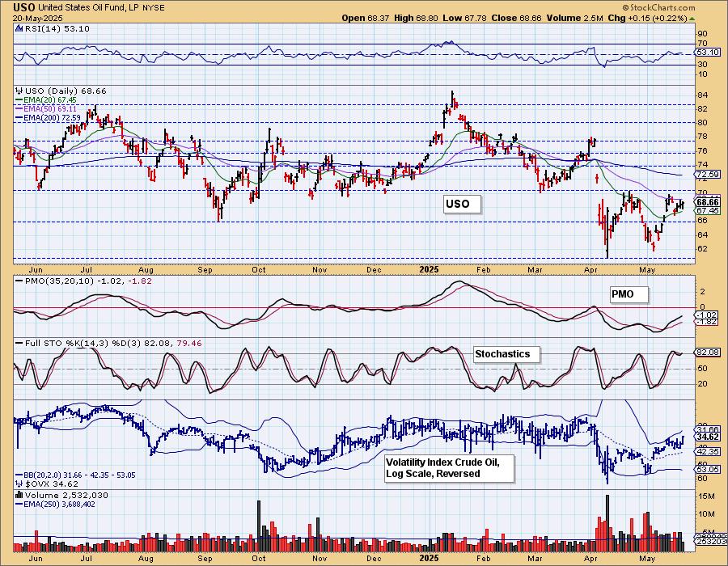
Task: Click the 72.59 price tag on right axis
Action: click(x=708, y=175)
